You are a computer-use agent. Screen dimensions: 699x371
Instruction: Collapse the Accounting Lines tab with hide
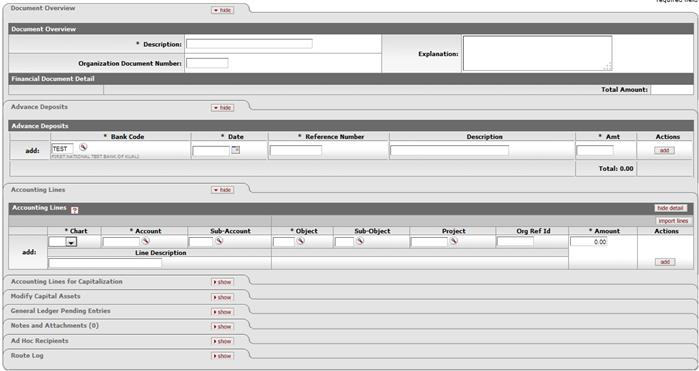(x=222, y=190)
